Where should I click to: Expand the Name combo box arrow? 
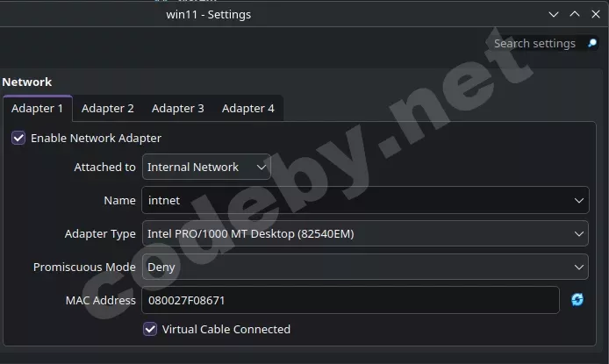point(579,200)
